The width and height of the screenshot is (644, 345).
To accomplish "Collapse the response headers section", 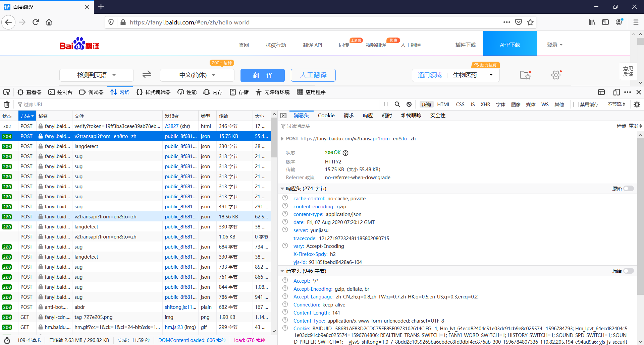I will point(282,189).
